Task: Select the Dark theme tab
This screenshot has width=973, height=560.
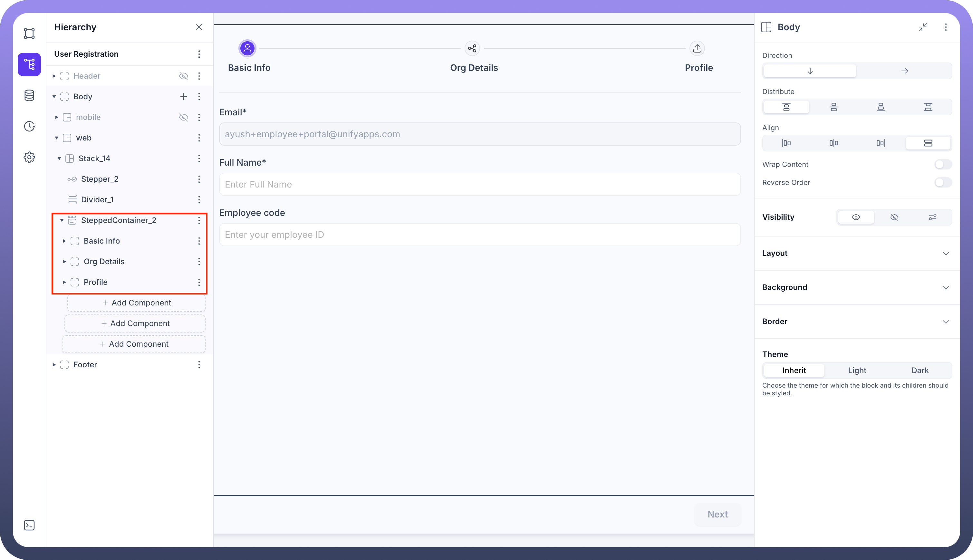Action: click(920, 371)
